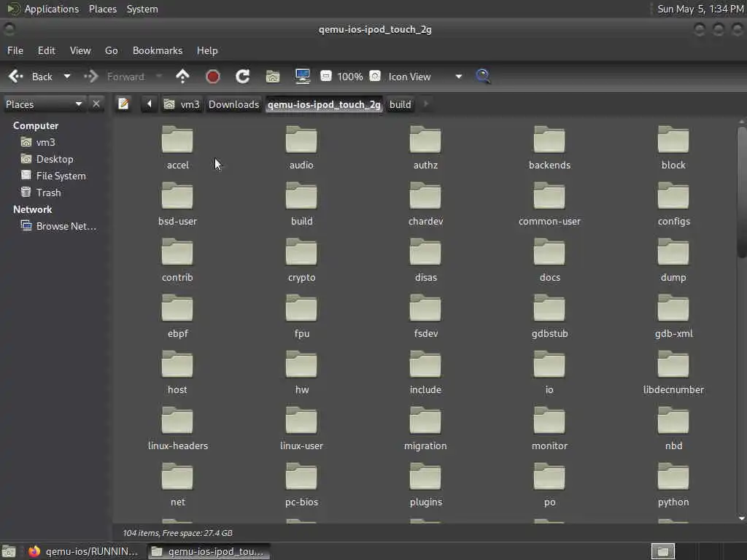Select the qemu-ios-ipod_touch_2g path button
The image size is (747, 560).
tap(324, 104)
